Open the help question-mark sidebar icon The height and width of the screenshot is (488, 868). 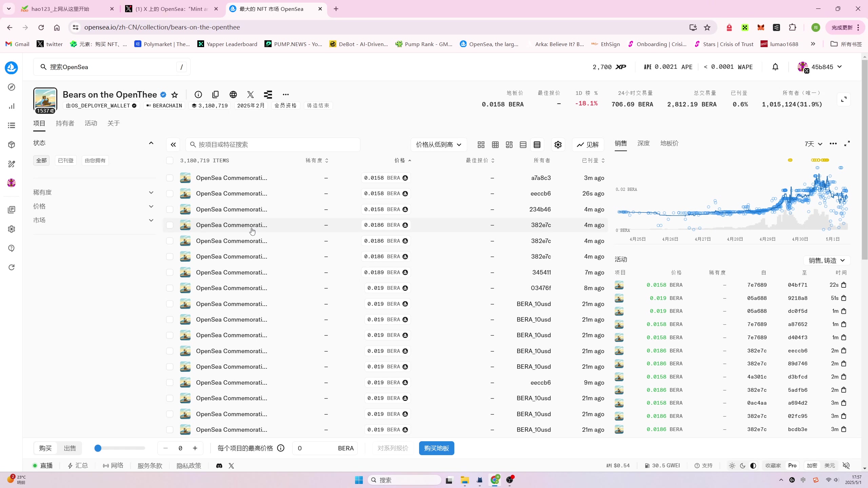click(12, 248)
